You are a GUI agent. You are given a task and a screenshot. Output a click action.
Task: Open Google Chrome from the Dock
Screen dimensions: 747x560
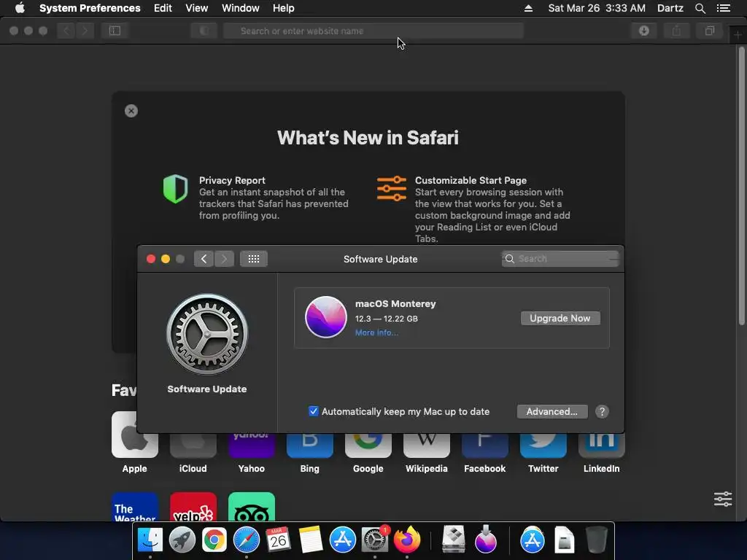tap(214, 540)
